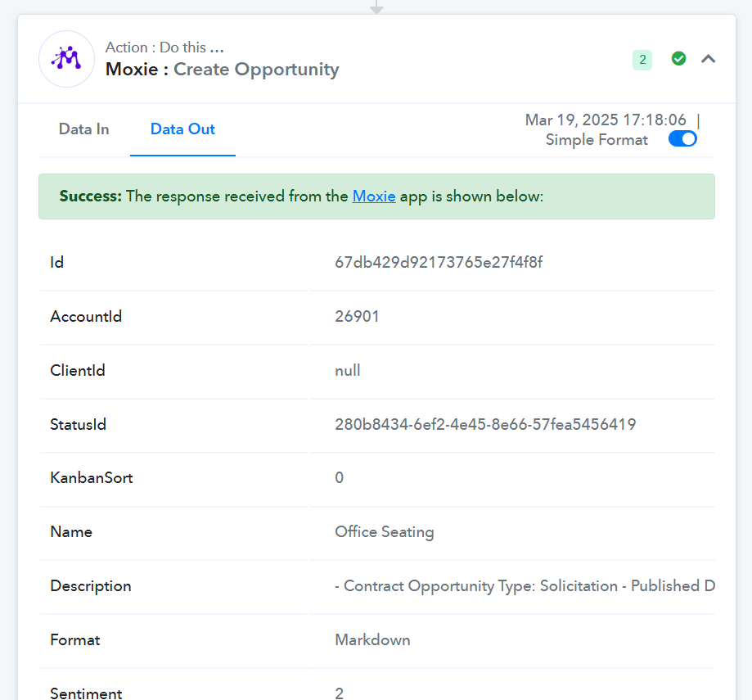This screenshot has width=752, height=700.
Task: Click the Simple Format label text
Action: [597, 140]
